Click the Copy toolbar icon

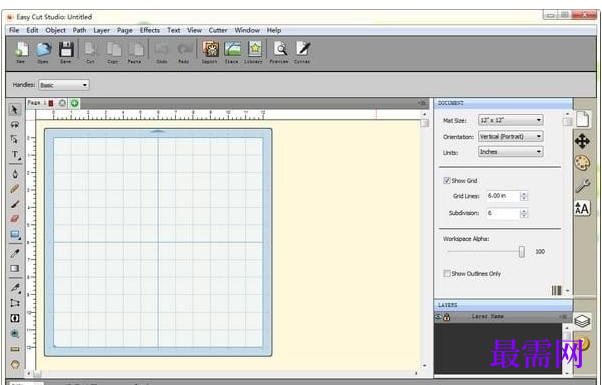(x=113, y=51)
